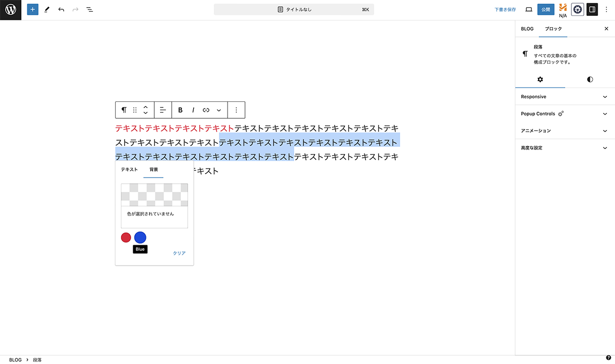
Task: Click the 公開 publish button
Action: click(x=546, y=10)
